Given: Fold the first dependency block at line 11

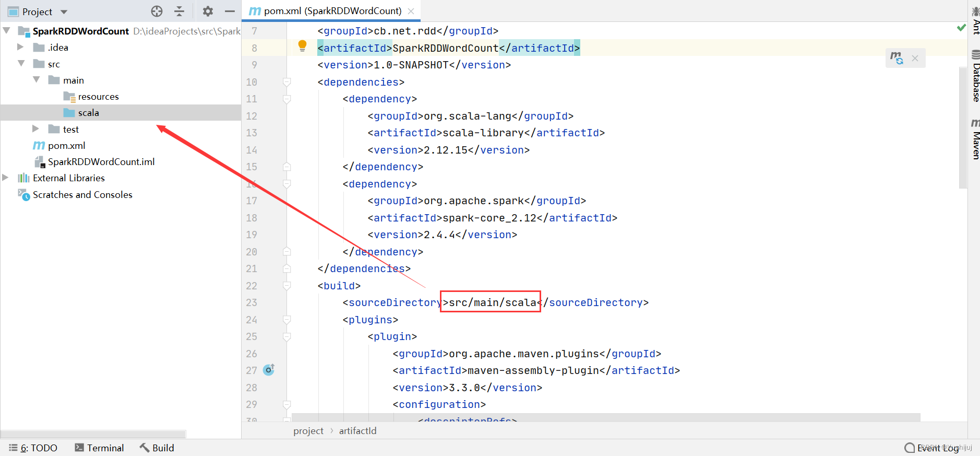Looking at the screenshot, I should (286, 99).
